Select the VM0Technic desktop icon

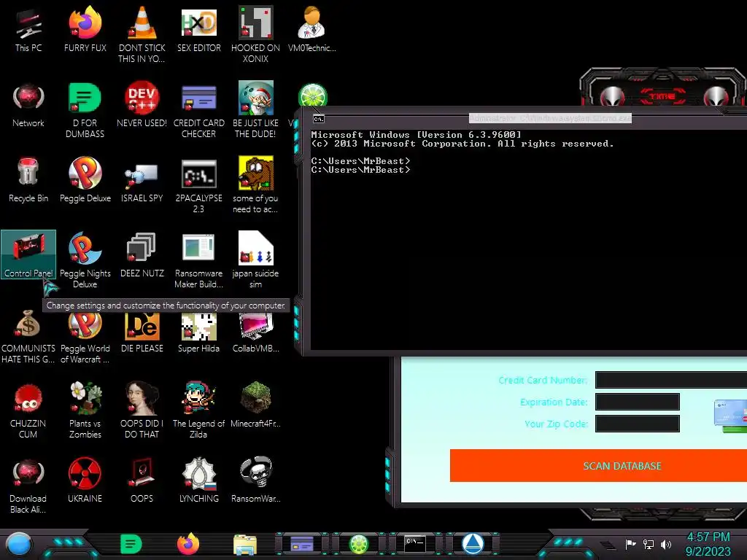pos(311,29)
